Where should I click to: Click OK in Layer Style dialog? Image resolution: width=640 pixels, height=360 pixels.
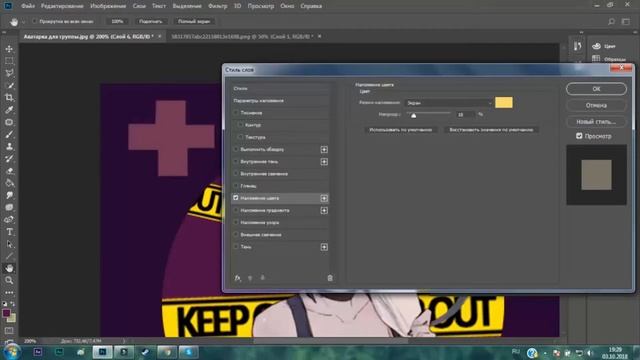click(596, 89)
